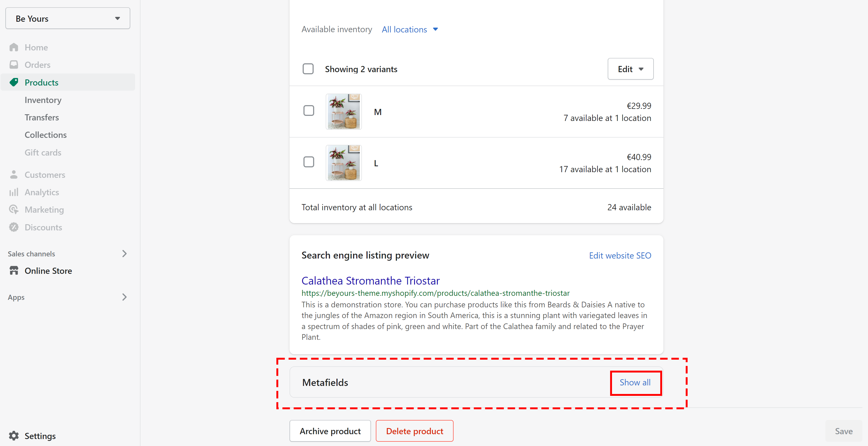
Task: Click Show all in Metafields
Action: (635, 382)
